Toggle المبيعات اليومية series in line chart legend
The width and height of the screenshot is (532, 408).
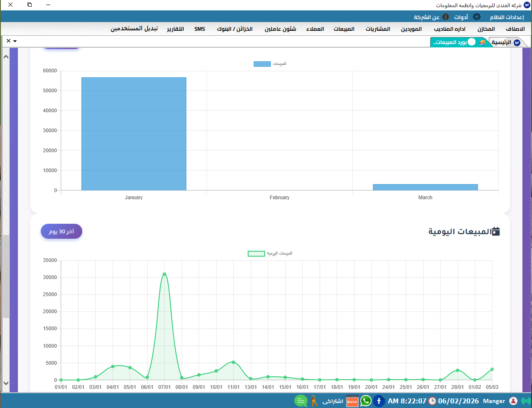click(x=256, y=253)
